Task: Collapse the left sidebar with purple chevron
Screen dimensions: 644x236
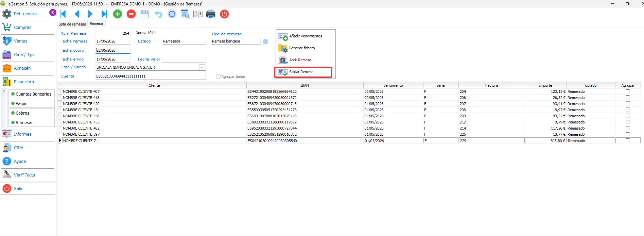Action: (x=53, y=13)
